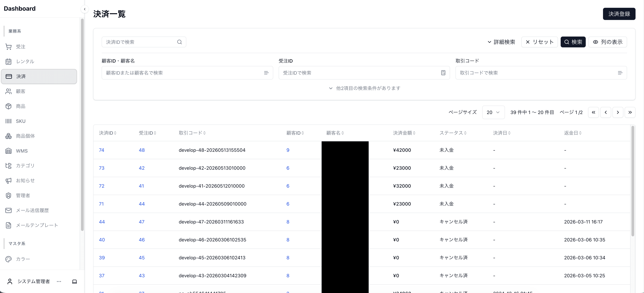Viewport: 644px width, 293px height.
Task: Sort by the 取引コード column header
Action: click(x=192, y=133)
